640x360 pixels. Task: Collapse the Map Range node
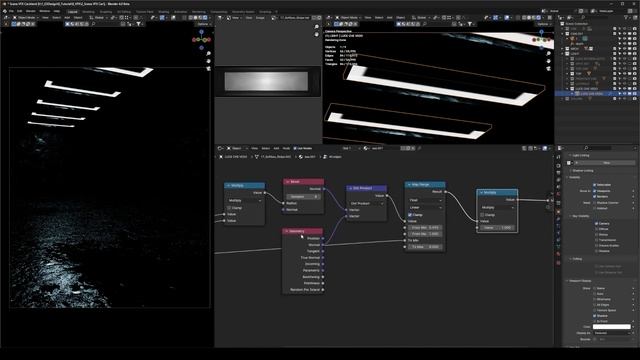pyautogui.click(x=409, y=185)
